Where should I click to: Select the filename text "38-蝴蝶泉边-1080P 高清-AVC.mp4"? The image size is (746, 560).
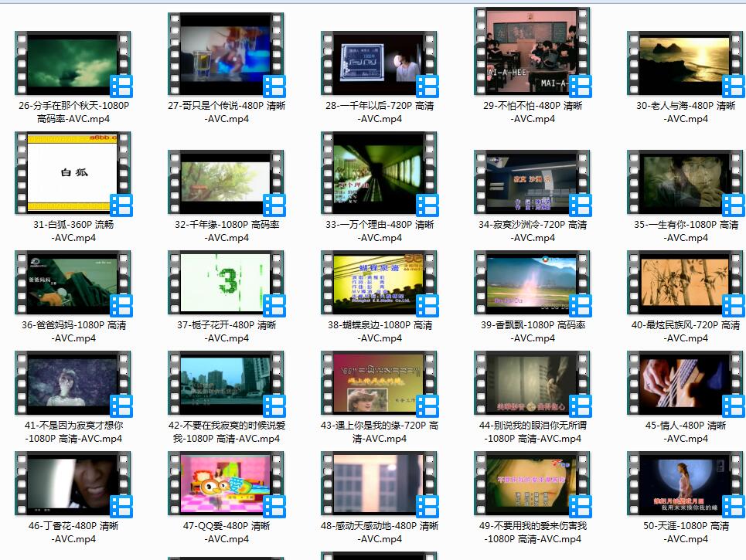click(x=380, y=332)
